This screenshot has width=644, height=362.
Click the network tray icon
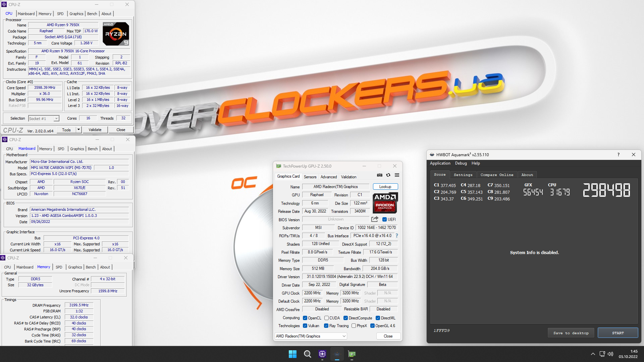tap(602, 354)
